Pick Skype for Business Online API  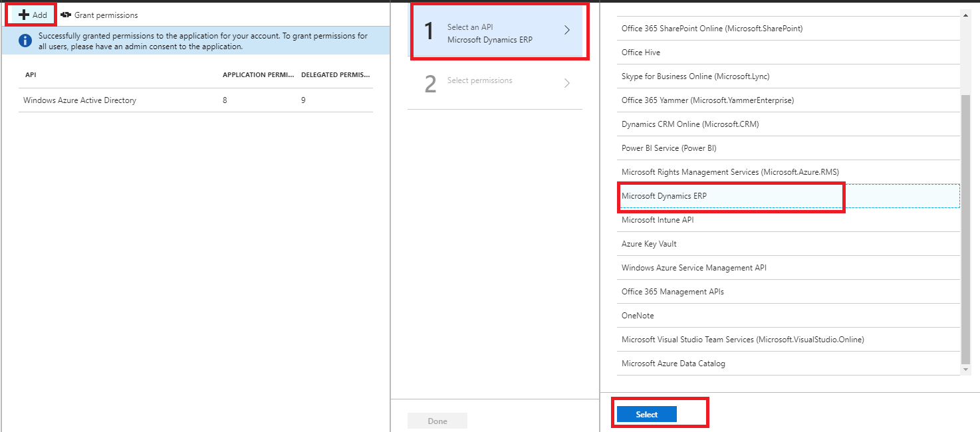point(695,76)
